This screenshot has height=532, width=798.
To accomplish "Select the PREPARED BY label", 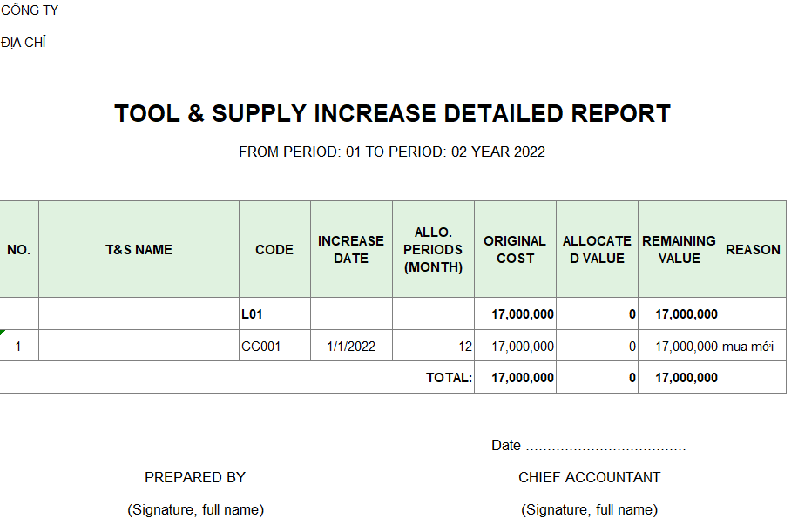I will coord(195,478).
